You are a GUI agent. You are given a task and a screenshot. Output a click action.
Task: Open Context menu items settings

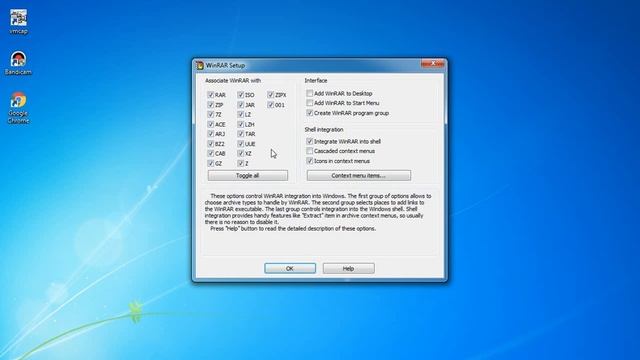359,176
